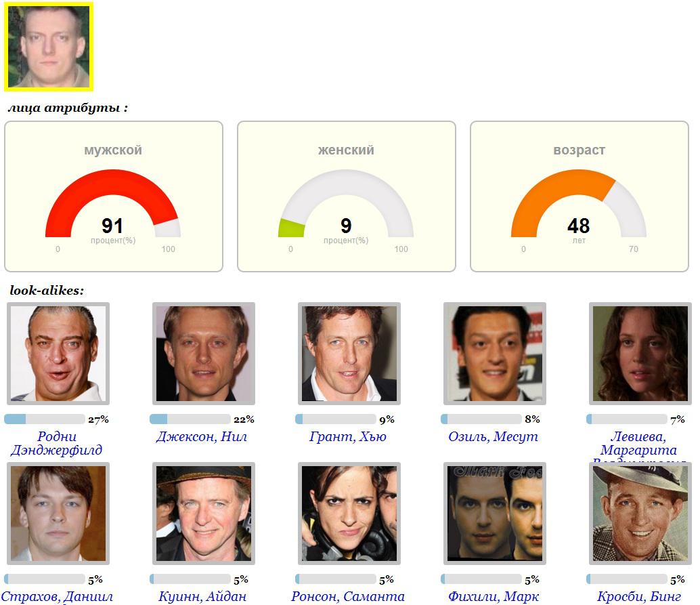
Task: Click the thumbnail above the 22% bar
Action: pos(204,354)
